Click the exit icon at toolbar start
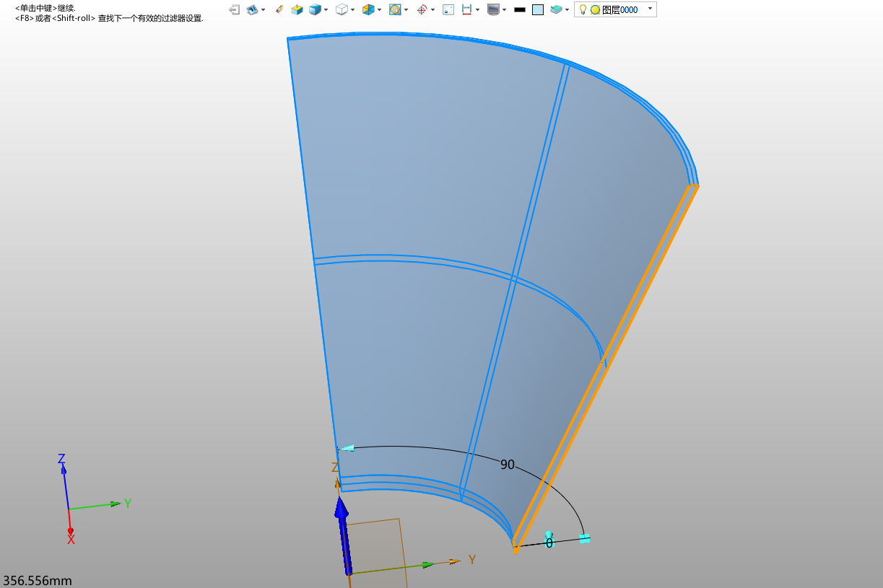The width and height of the screenshot is (883, 588). pos(234,10)
